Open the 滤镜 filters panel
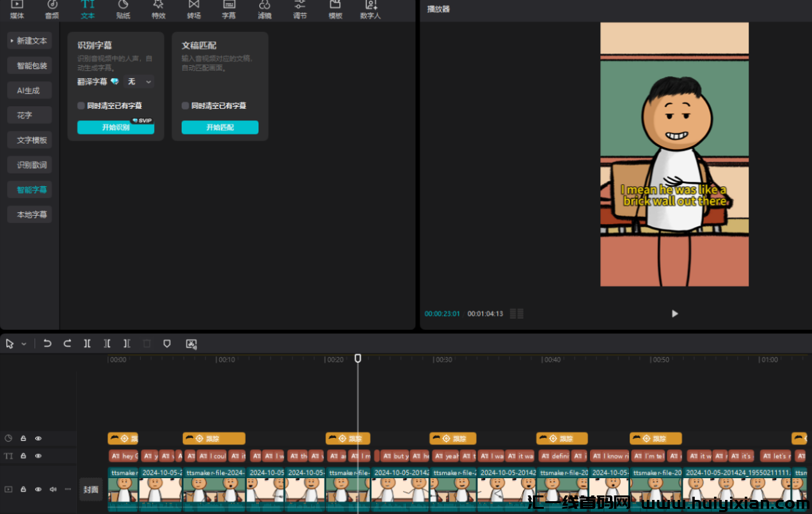 pyautogui.click(x=264, y=10)
